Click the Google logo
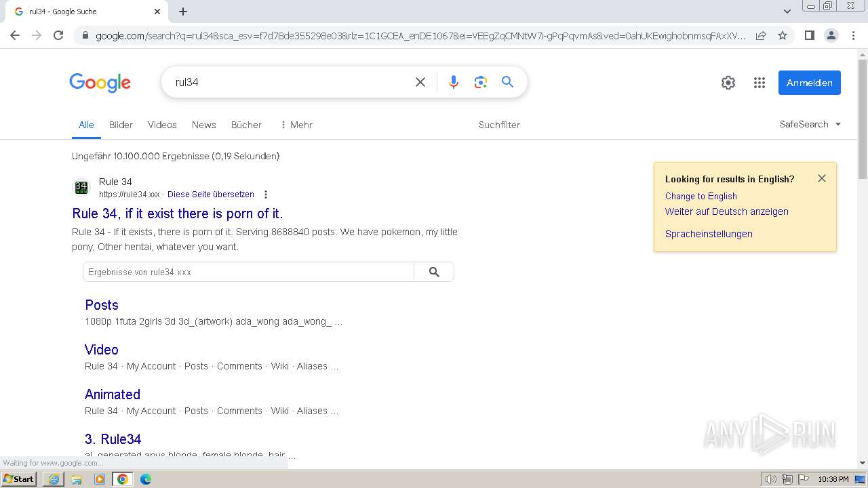This screenshot has width=868, height=488. pyautogui.click(x=100, y=83)
